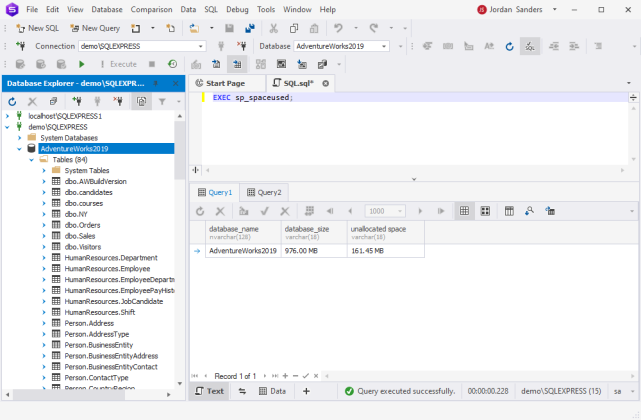Click the 161.45 MB cell
Screen dimensions: 641x420
click(x=385, y=251)
